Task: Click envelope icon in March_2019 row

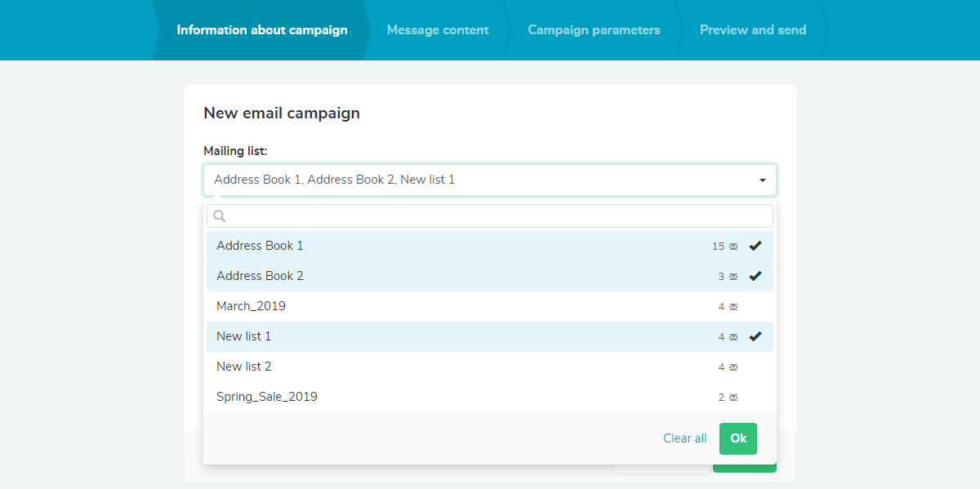Action: pyautogui.click(x=733, y=307)
